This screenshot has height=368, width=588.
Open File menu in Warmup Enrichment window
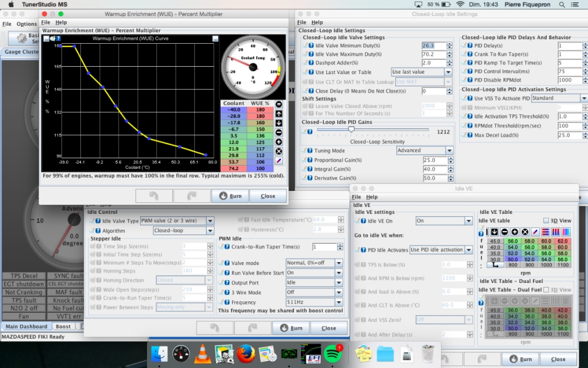pos(45,22)
